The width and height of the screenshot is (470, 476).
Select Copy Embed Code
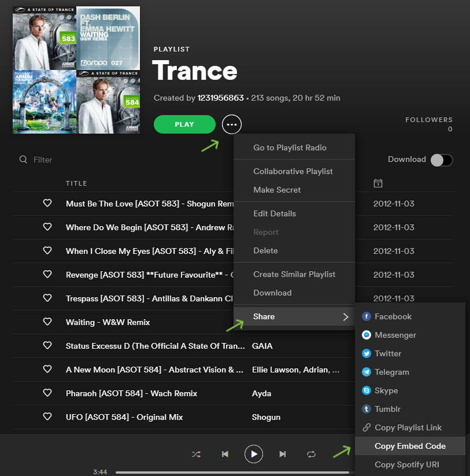point(410,446)
